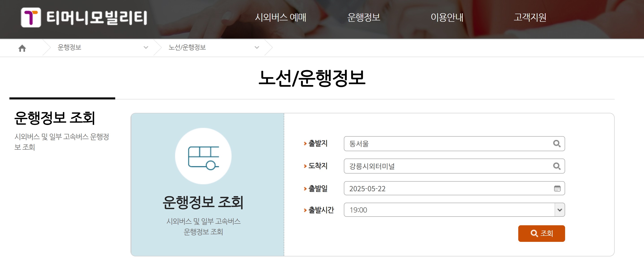
Task: Click the 운행정보 breadcrumb text
Action: click(69, 47)
